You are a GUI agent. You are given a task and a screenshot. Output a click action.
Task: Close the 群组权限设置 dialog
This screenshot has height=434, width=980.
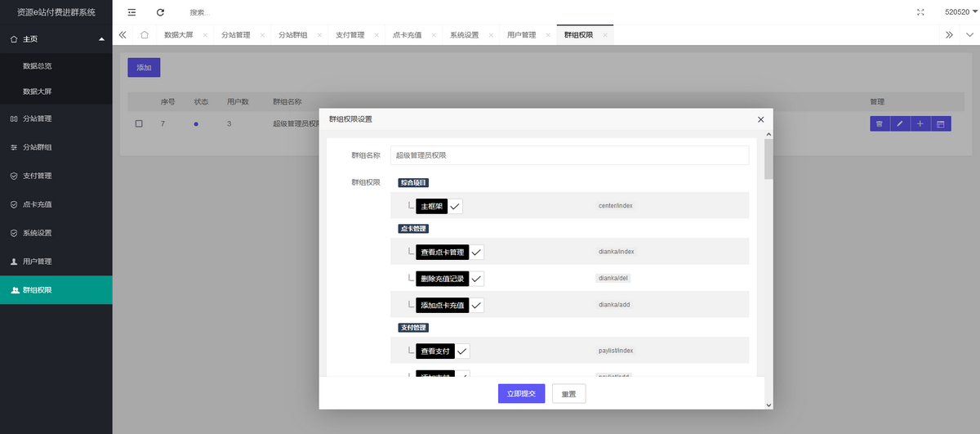tap(760, 119)
